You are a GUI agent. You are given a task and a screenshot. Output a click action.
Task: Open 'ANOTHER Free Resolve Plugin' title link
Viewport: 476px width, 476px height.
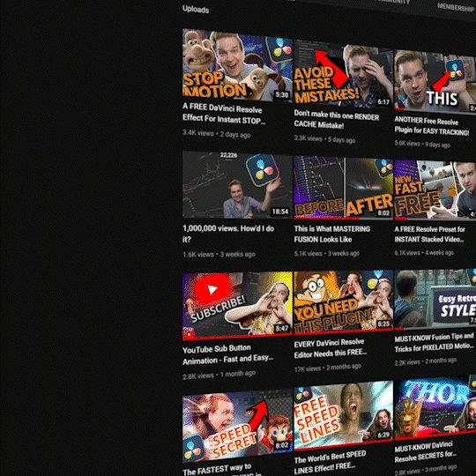(x=432, y=126)
